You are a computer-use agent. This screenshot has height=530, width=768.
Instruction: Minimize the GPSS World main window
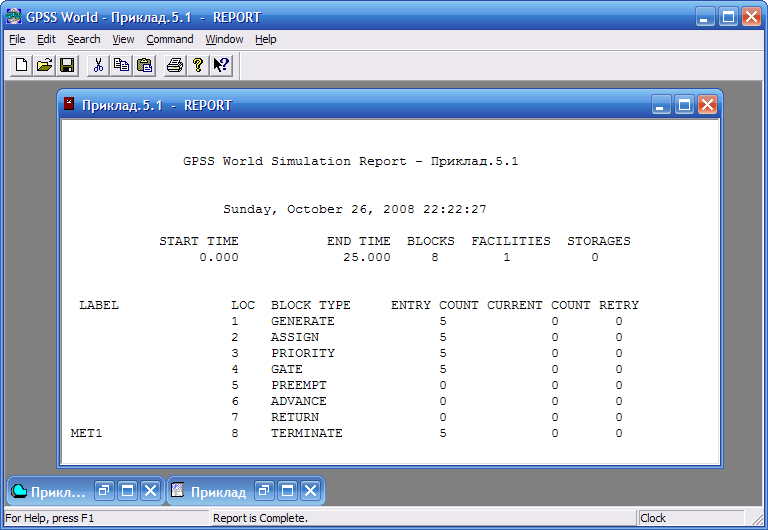[705, 17]
